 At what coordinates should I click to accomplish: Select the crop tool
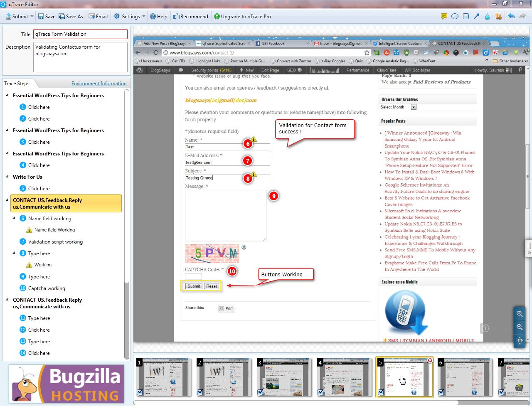tap(498, 17)
